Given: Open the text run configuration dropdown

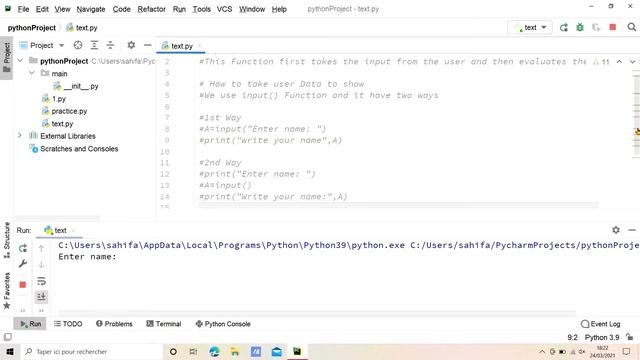Looking at the screenshot, I should [530, 27].
